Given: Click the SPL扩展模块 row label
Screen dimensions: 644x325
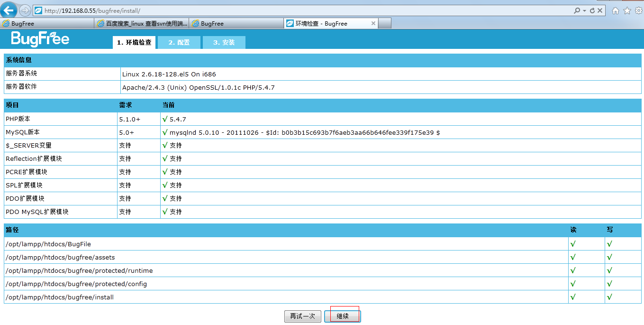Looking at the screenshot, I should [x=24, y=185].
